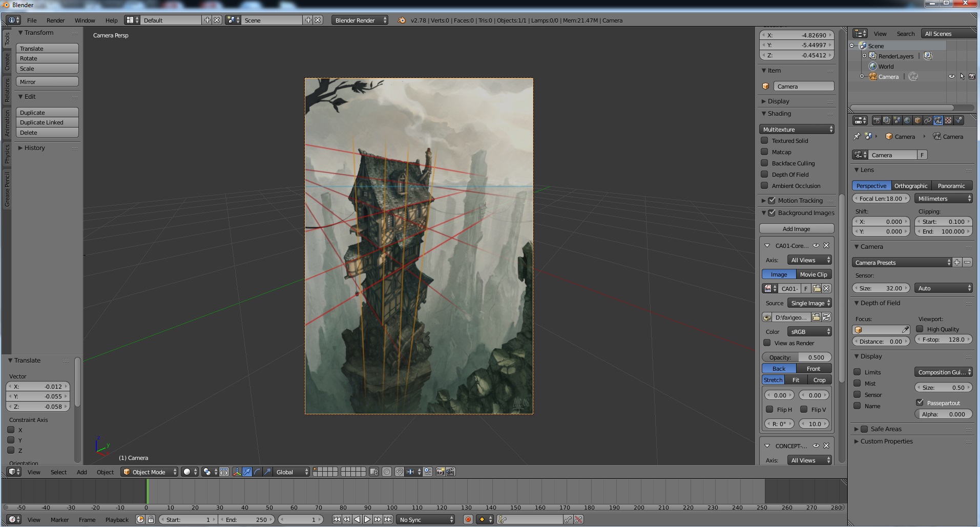Open the 3D view Select menu
The height and width of the screenshot is (527, 980).
tap(58, 472)
